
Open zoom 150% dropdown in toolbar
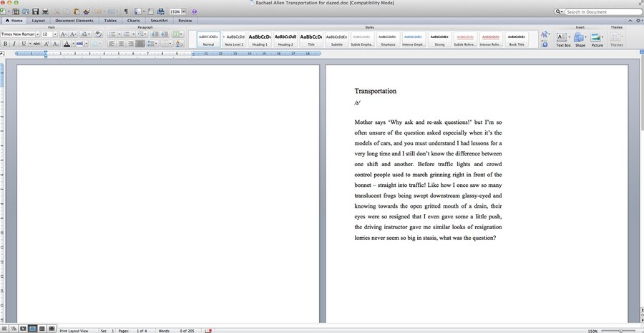(184, 12)
